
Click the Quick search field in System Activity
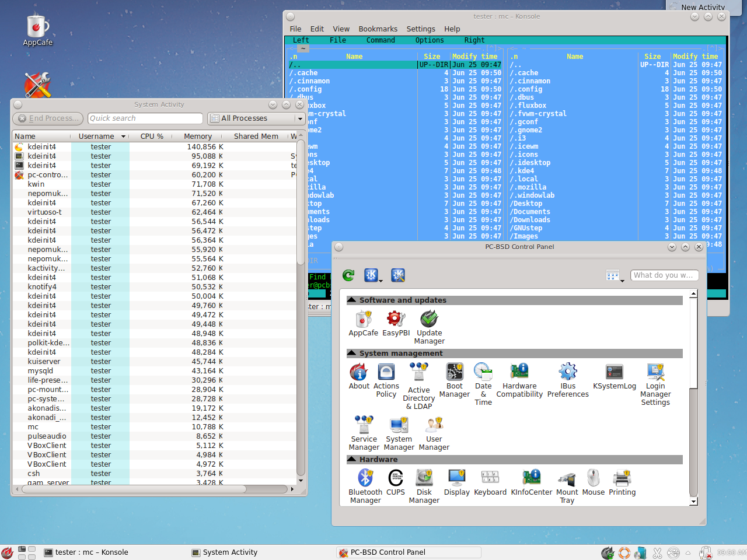click(x=145, y=118)
